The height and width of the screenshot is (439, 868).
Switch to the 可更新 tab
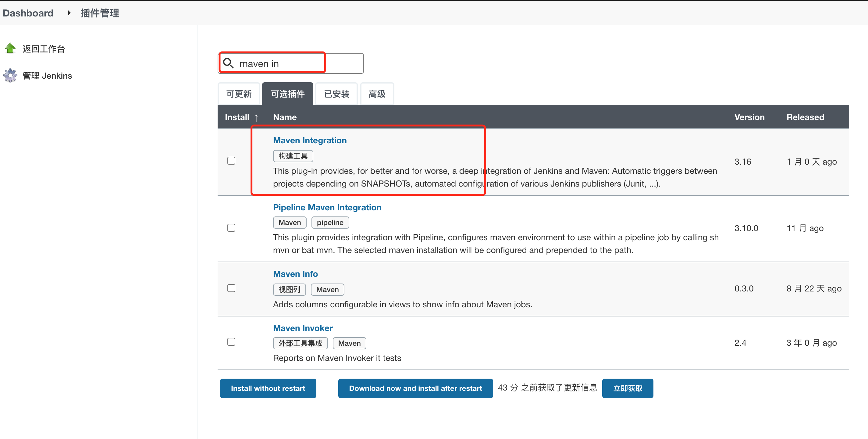pos(239,94)
